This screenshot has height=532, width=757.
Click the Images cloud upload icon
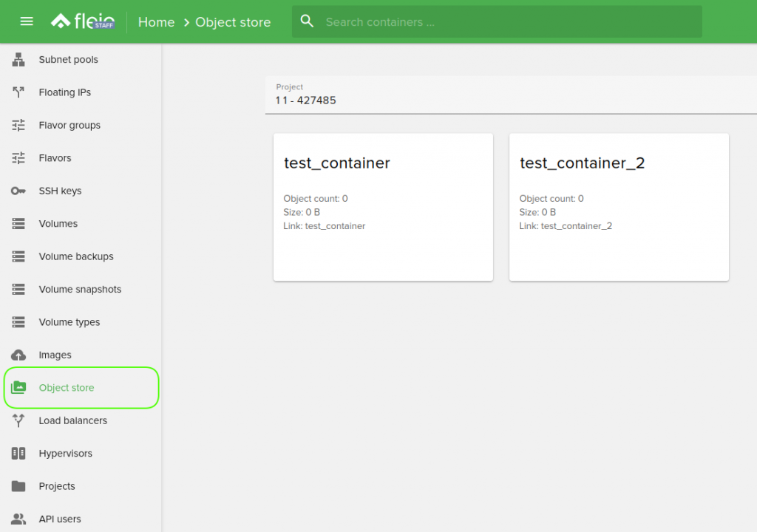(x=18, y=355)
